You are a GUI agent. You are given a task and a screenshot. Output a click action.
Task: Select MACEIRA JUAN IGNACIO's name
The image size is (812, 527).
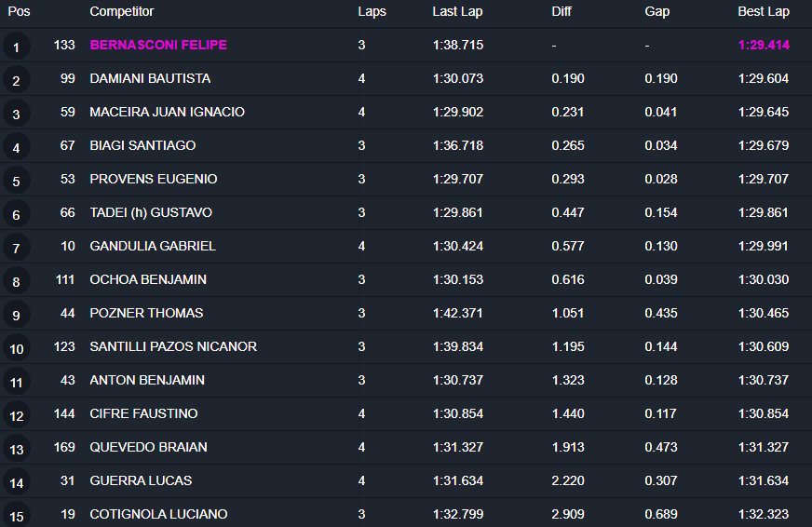pyautogui.click(x=167, y=112)
